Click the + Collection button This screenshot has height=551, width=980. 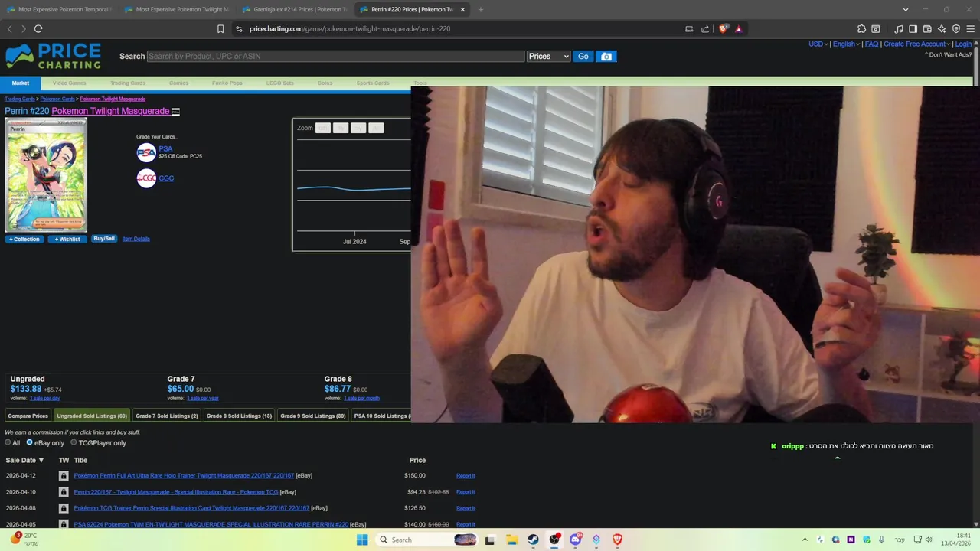click(x=24, y=239)
